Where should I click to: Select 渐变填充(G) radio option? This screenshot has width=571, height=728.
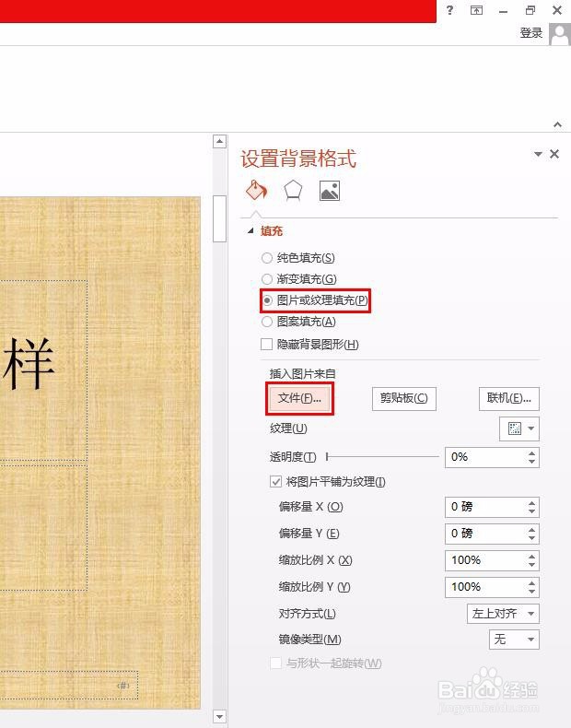pos(267,279)
